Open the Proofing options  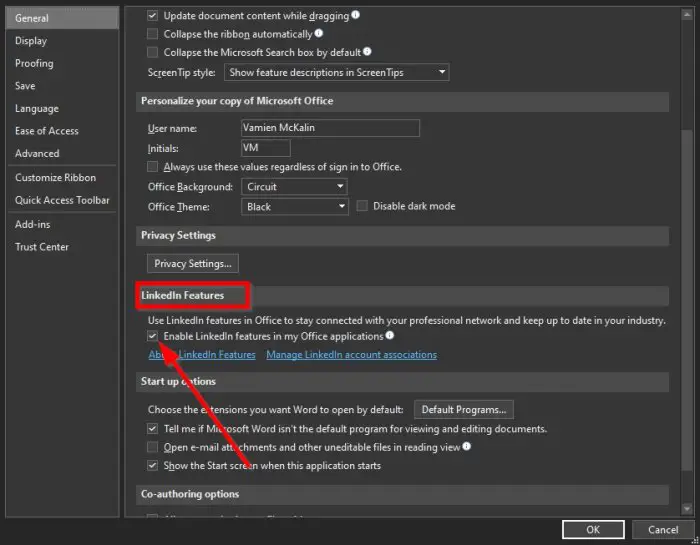point(62,63)
